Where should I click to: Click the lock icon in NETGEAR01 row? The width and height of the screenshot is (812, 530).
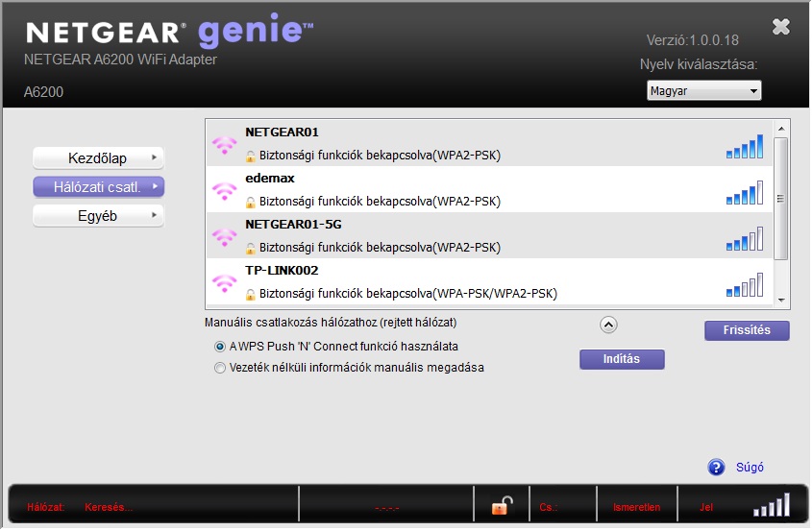[x=250, y=156]
